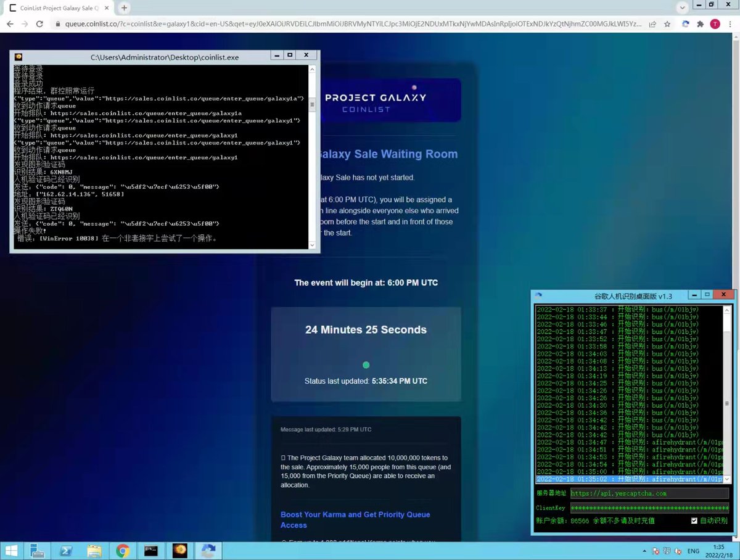Switch to the console window taskbar icon
740x560 pixels.
[151, 551]
